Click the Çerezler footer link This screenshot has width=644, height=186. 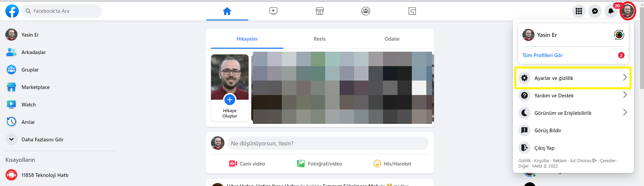pos(608,160)
